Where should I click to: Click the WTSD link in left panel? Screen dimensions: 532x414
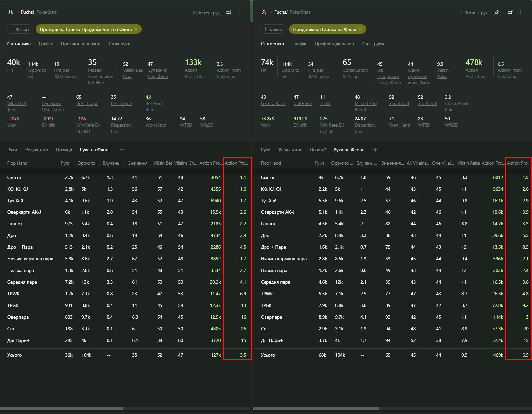pyautogui.click(x=186, y=125)
